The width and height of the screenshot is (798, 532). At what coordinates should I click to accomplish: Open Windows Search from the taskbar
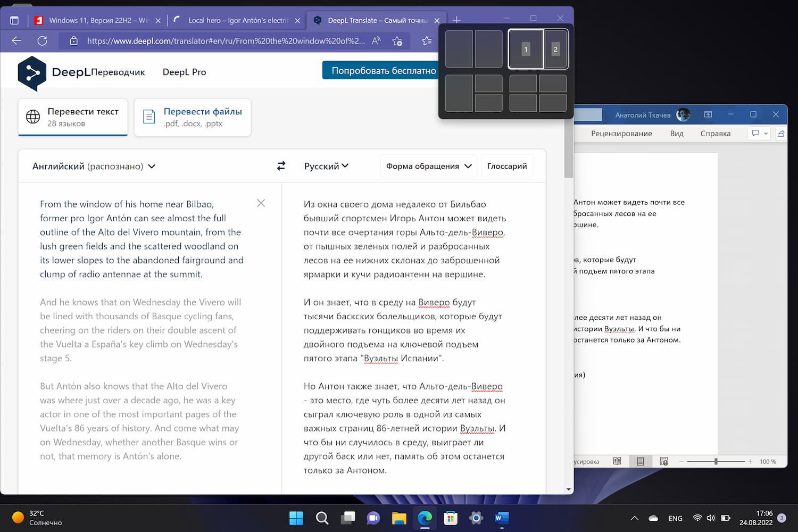click(x=322, y=518)
